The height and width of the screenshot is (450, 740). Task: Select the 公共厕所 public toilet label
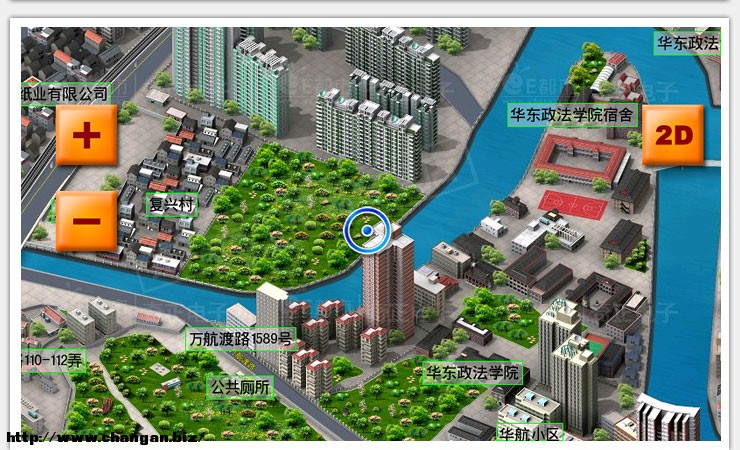click(240, 387)
